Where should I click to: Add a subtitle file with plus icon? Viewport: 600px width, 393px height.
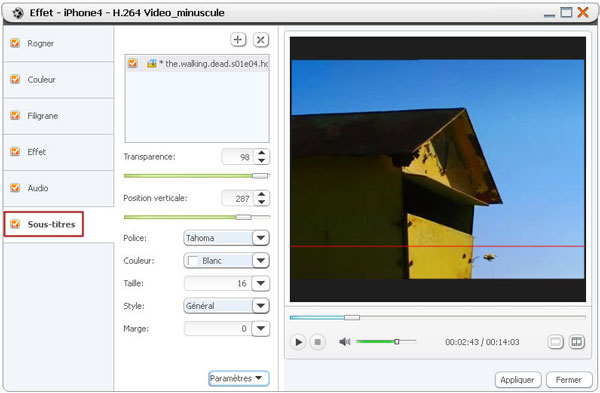click(238, 39)
